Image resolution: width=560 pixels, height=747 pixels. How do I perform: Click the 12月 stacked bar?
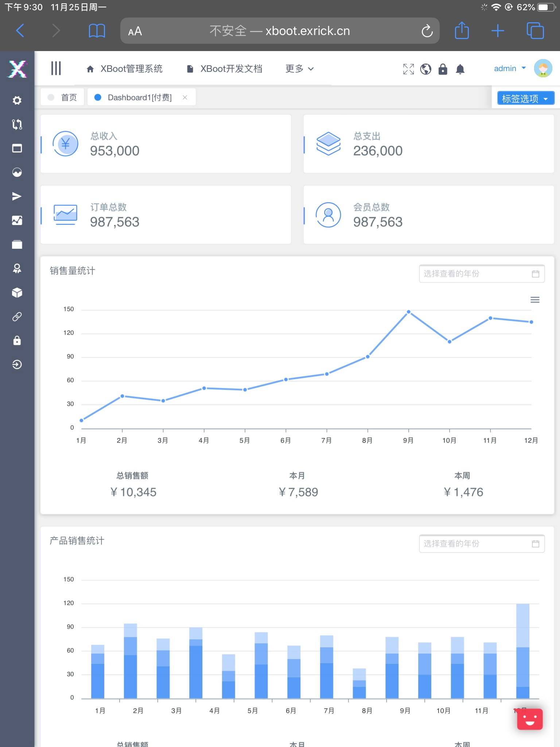click(x=523, y=651)
